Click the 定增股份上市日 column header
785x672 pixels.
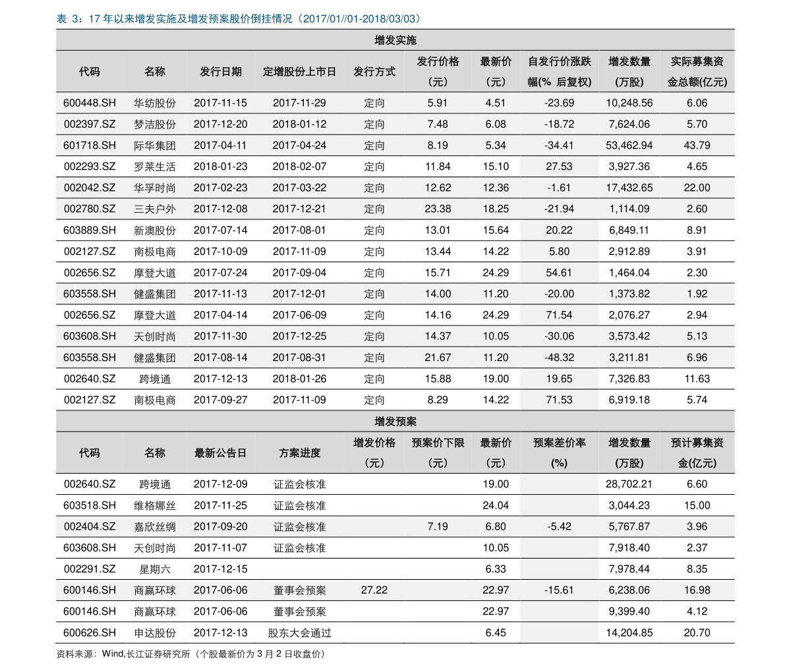pyautogui.click(x=301, y=71)
